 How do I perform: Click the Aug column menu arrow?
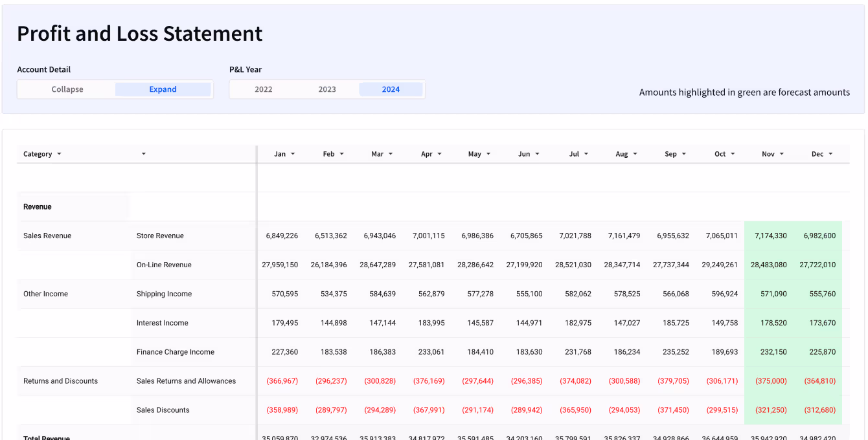click(x=635, y=154)
